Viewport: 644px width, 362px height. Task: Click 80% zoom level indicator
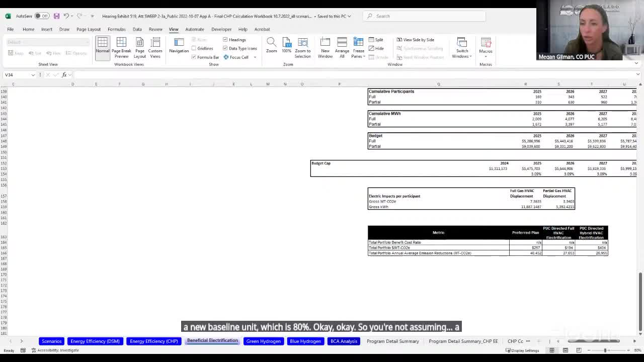pyautogui.click(x=637, y=350)
